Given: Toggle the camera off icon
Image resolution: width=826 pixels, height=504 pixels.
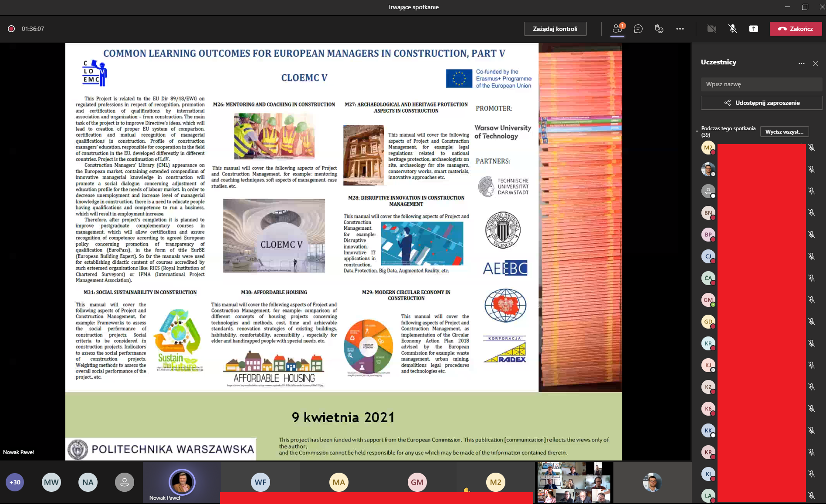Looking at the screenshot, I should click(712, 29).
